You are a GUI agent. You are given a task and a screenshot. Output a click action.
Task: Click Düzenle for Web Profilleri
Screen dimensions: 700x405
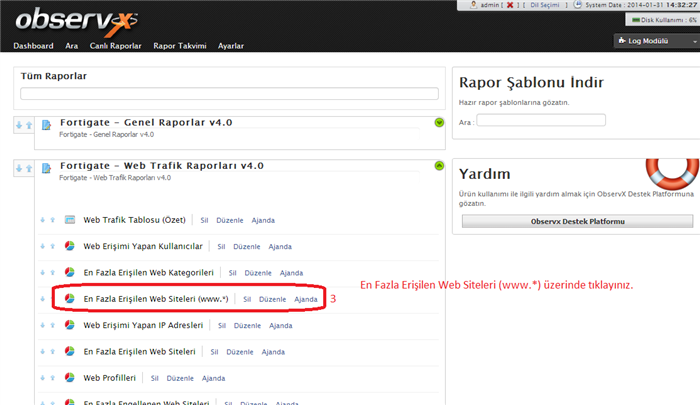coord(180,378)
